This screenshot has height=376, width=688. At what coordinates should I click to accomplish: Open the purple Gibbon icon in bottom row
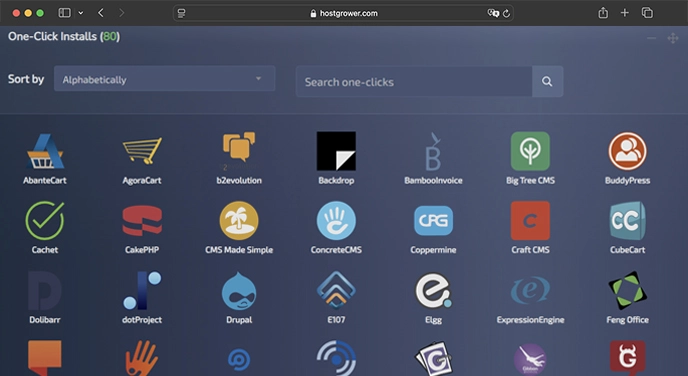pyautogui.click(x=530, y=359)
